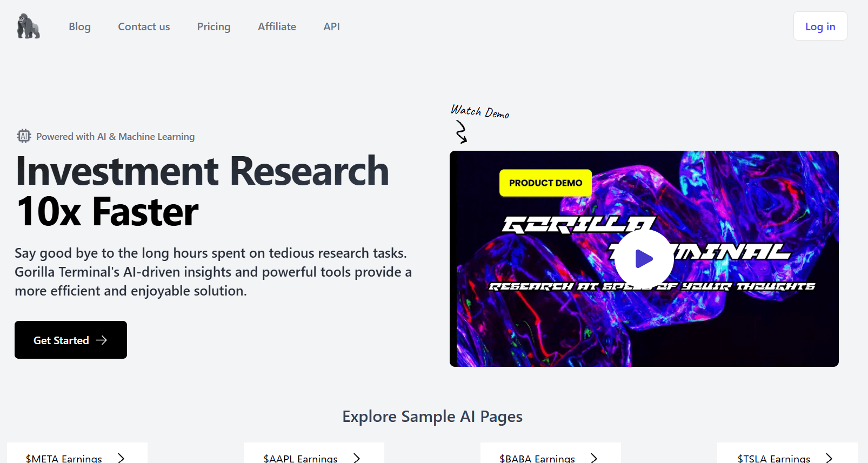This screenshot has width=868, height=463.
Task: Visit the Affiliate page
Action: click(277, 26)
